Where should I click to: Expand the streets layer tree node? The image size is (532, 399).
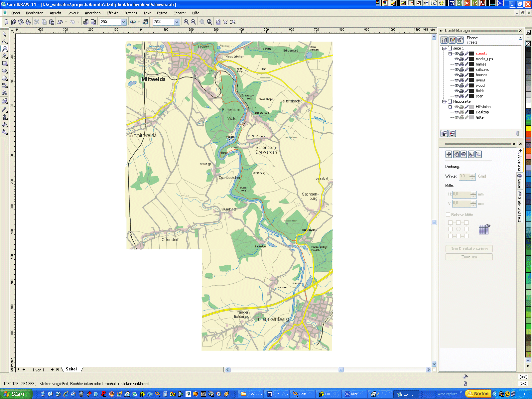click(450, 54)
